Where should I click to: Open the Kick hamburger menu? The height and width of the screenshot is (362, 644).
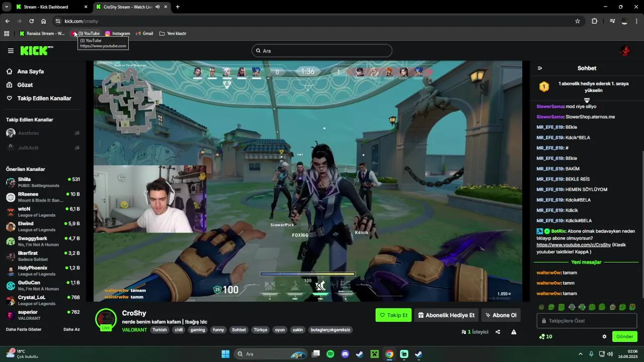11,51
